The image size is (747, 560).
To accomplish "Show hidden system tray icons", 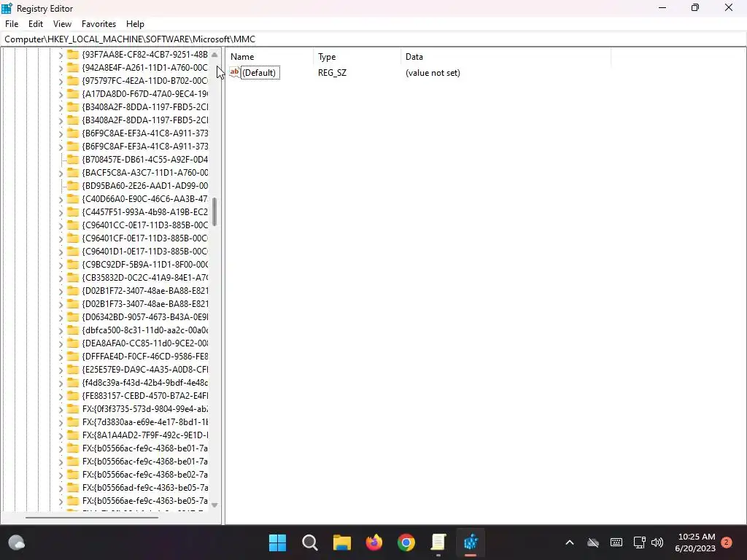I will (569, 542).
